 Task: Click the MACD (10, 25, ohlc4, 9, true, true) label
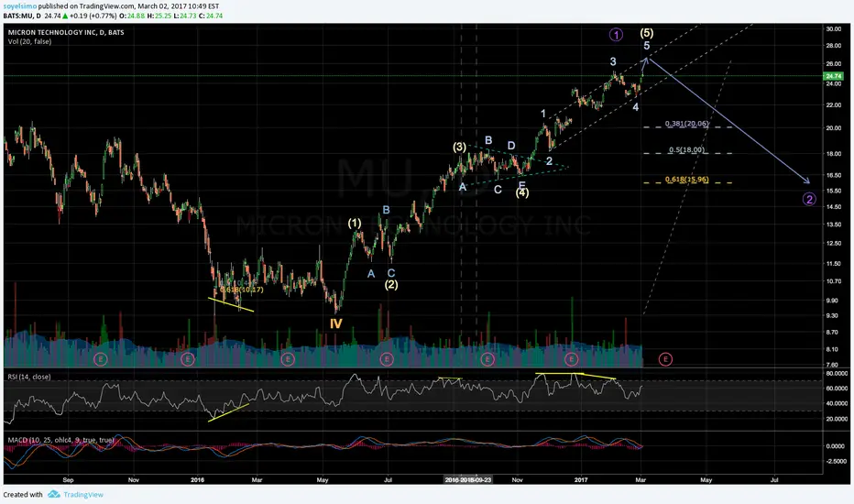(x=61, y=440)
